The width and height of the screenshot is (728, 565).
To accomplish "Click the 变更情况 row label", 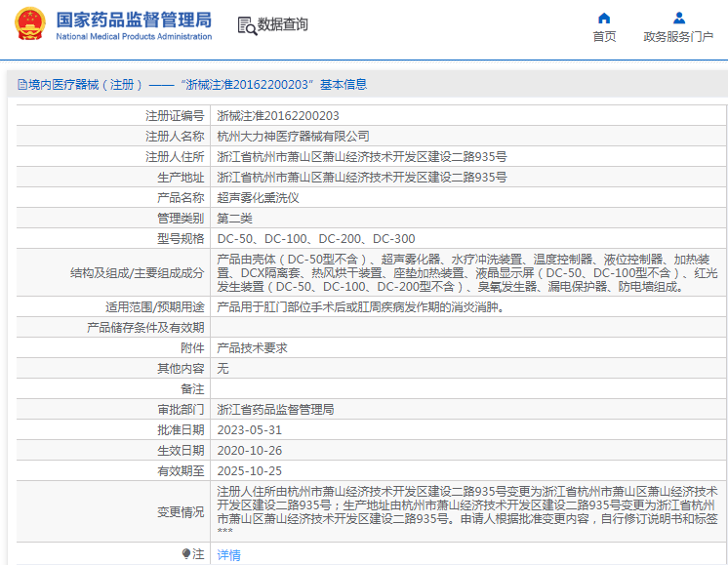I will (181, 511).
